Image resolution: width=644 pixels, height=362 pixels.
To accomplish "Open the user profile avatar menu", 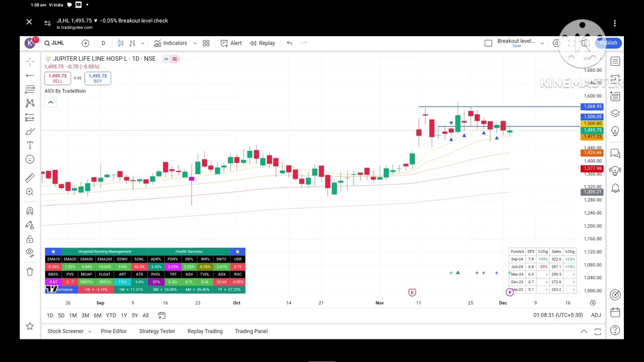I will coord(30,43).
